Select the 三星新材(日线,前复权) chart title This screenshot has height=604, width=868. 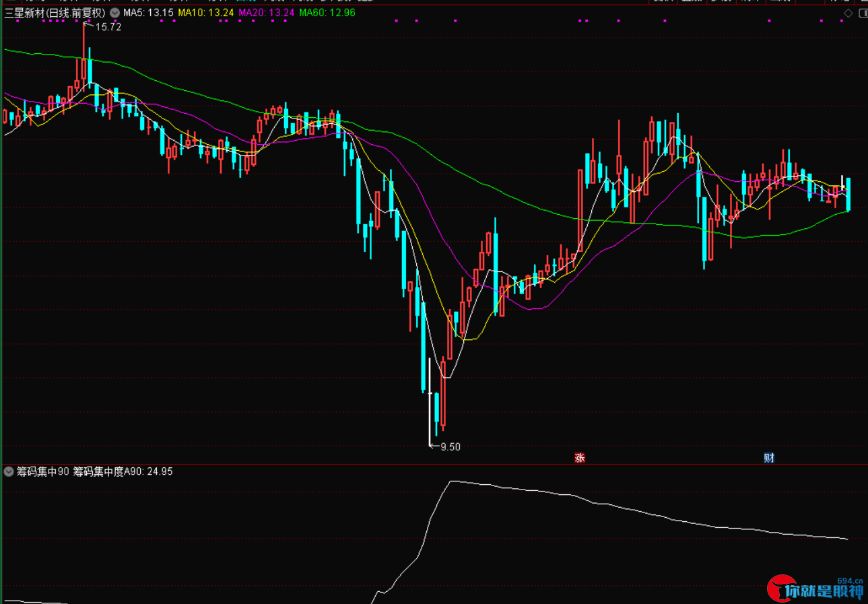55,13
